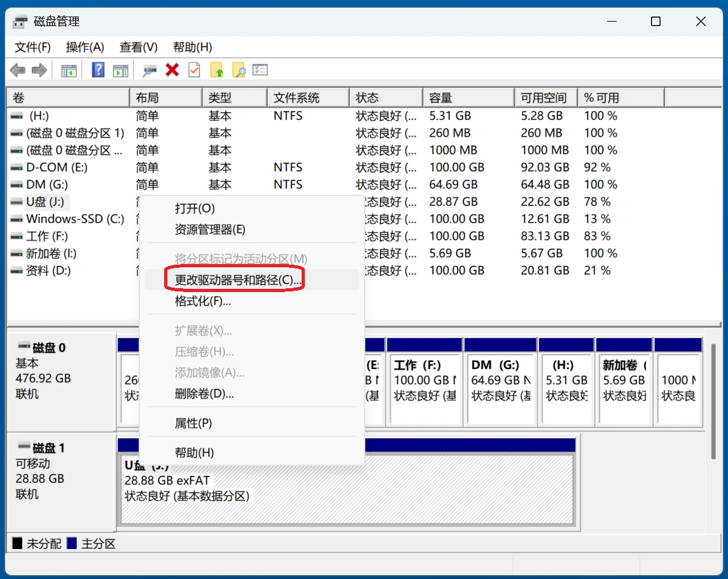Viewport: 728px width, 579px height.
Task: Click the folder with green arrow icon
Action: [x=217, y=70]
